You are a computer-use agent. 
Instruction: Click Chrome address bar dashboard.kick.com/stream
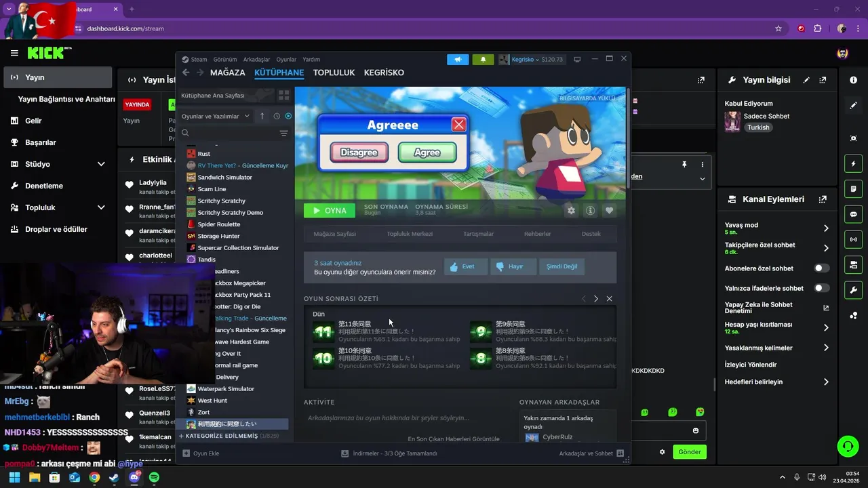125,28
